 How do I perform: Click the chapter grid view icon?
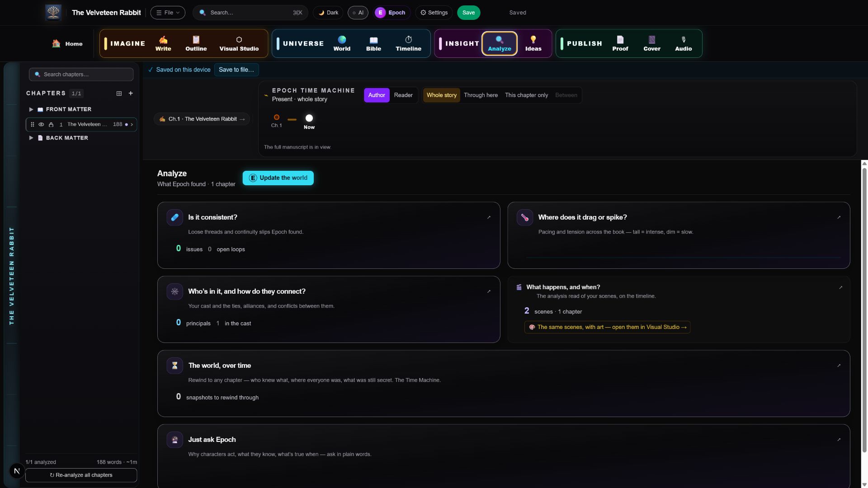coord(119,94)
